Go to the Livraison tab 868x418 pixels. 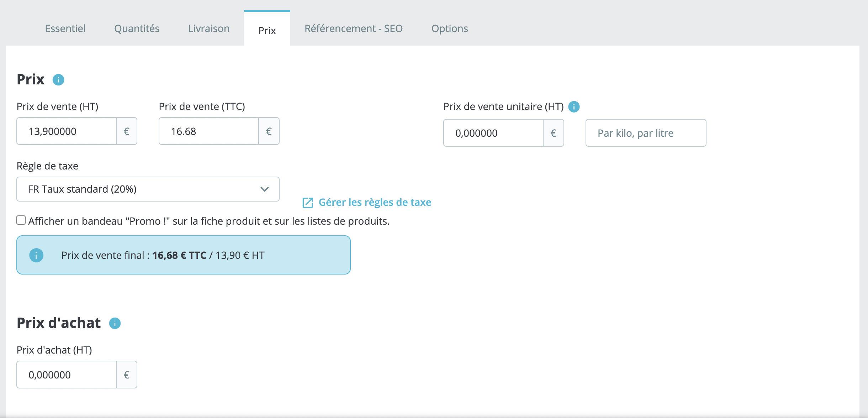209,28
